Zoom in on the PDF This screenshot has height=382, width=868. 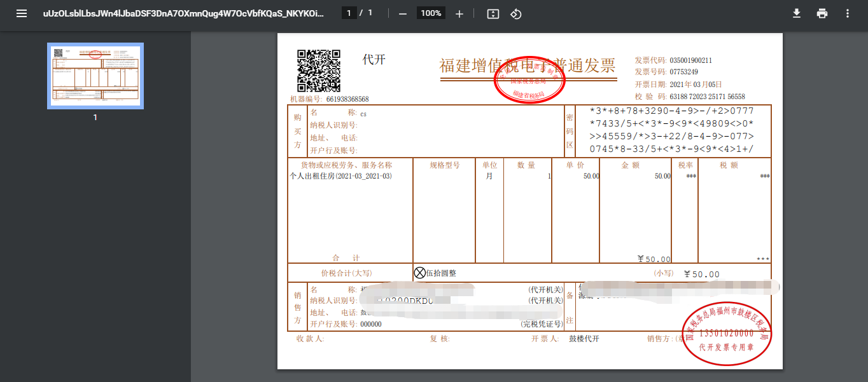pos(459,13)
